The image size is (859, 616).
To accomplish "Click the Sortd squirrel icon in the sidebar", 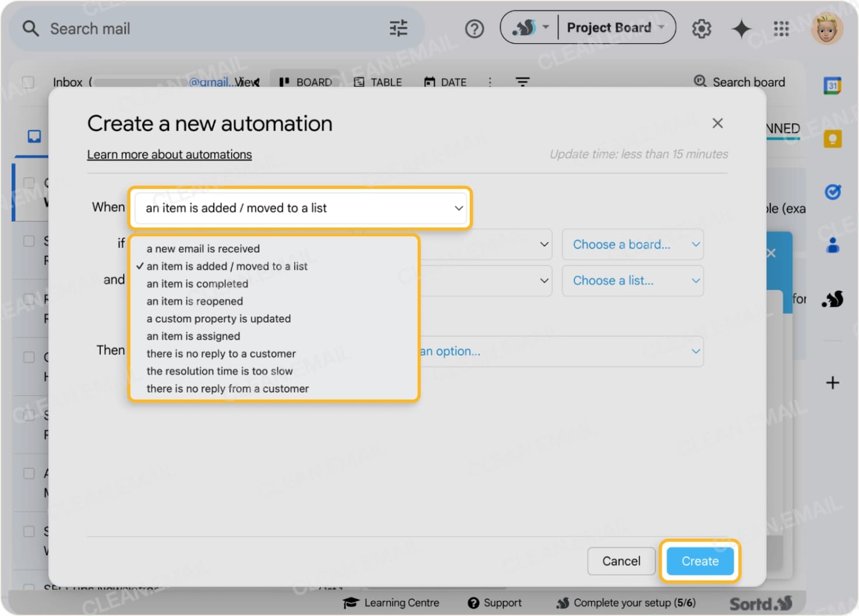I will coord(833,299).
